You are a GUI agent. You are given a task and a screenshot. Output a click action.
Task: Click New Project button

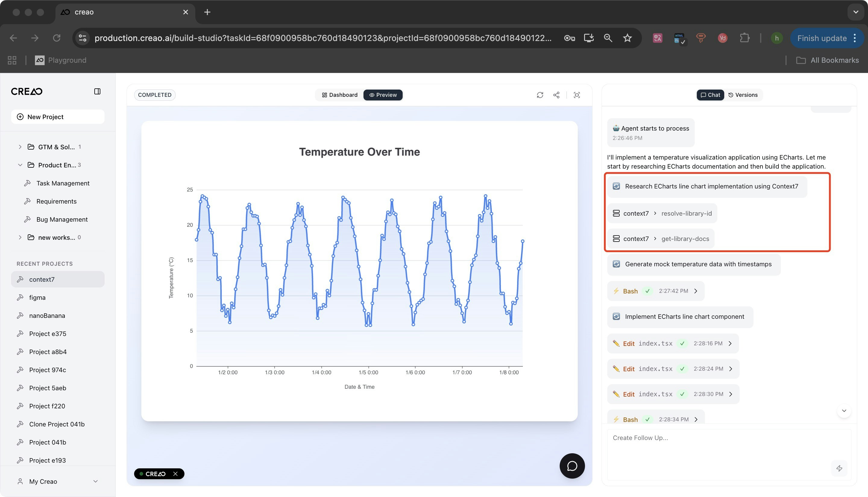click(58, 117)
